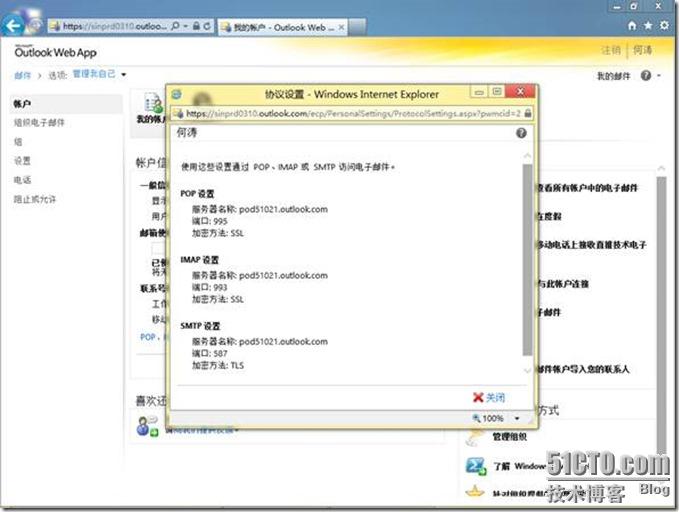The height and width of the screenshot is (512, 679).
Task: Click the 邮件帐户导入您的联系人 shortcut
Action: (583, 369)
